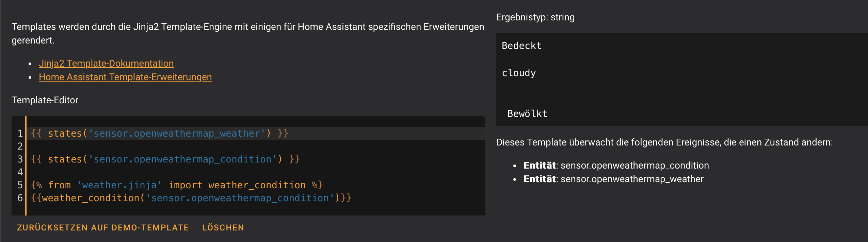Click 'import' keyword on editor line 5
The height and width of the screenshot is (242, 868).
pyautogui.click(x=186, y=185)
